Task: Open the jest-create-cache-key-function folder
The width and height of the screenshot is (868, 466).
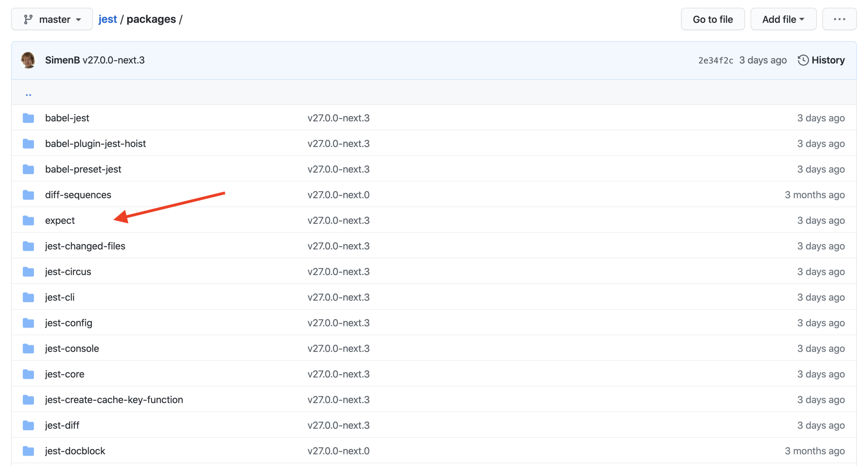Action: pos(114,400)
